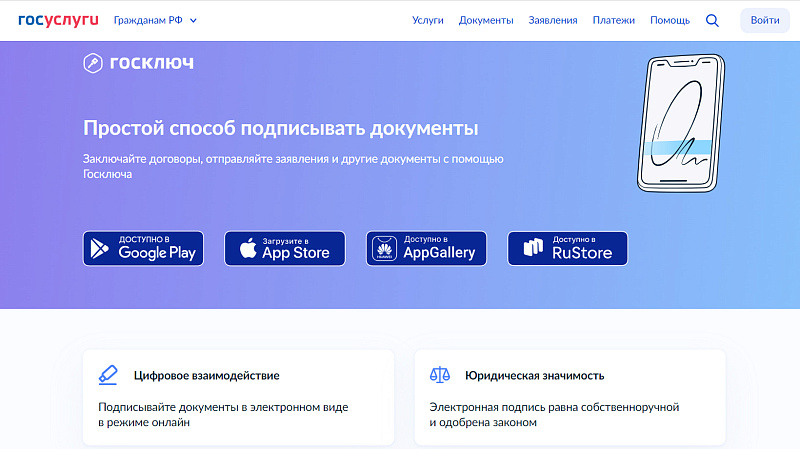Click the phone signature illustration
This screenshot has height=449, width=800.
click(681, 123)
